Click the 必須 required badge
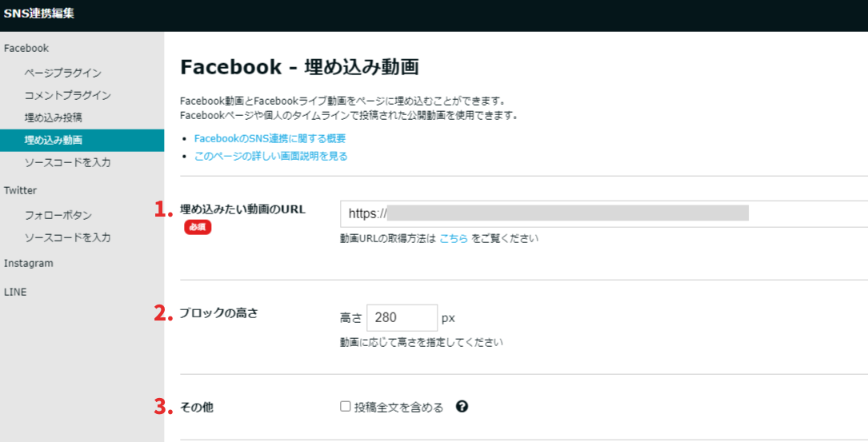The height and width of the screenshot is (442, 868). pyautogui.click(x=198, y=227)
